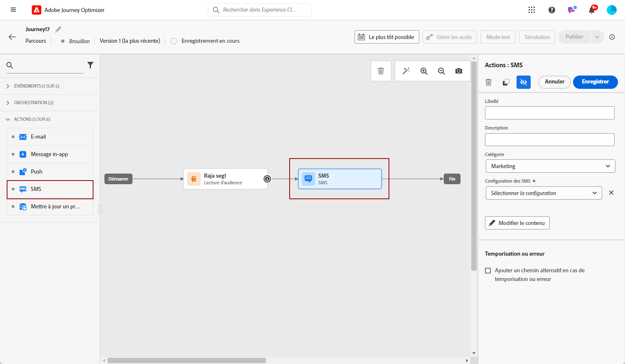
Task: Click the Parcours breadcrumb link
Action: [x=36, y=41]
